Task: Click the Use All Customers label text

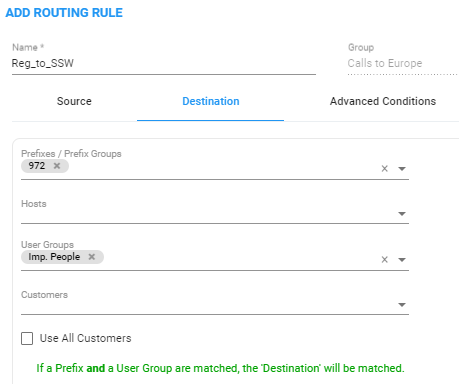Action: 86,338
